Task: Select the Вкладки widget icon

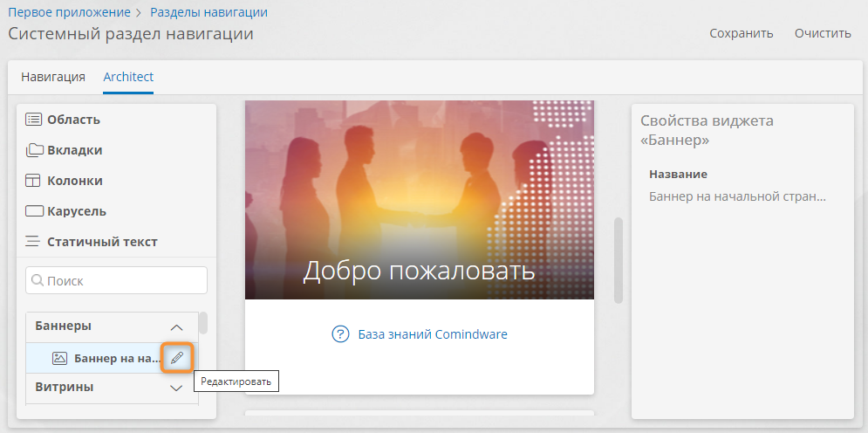Action: point(34,150)
